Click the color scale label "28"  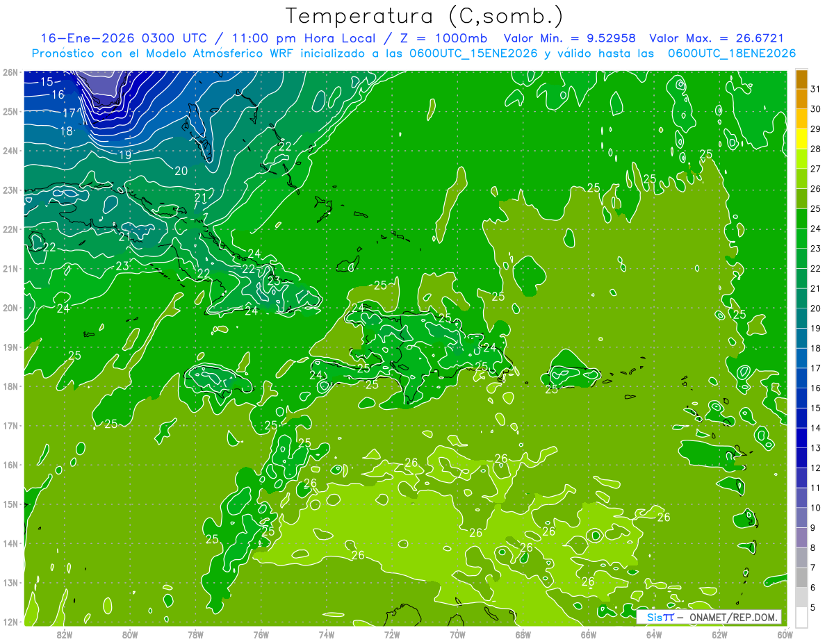(815, 150)
